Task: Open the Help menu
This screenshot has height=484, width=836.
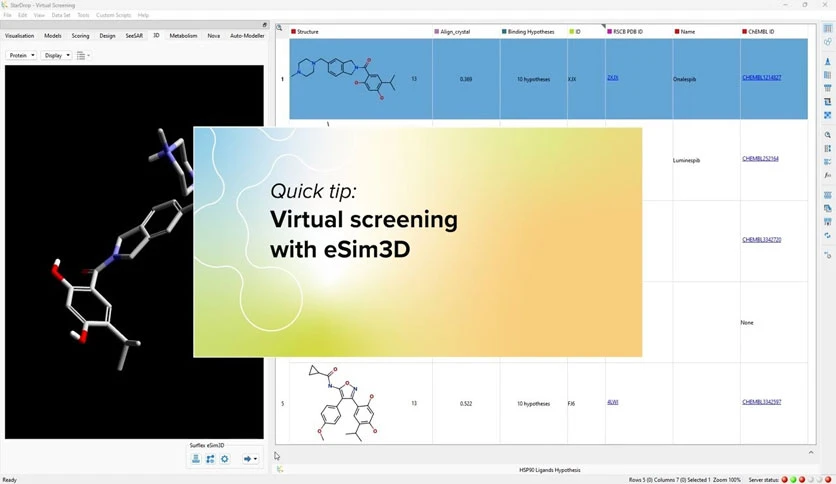Action: [143, 15]
